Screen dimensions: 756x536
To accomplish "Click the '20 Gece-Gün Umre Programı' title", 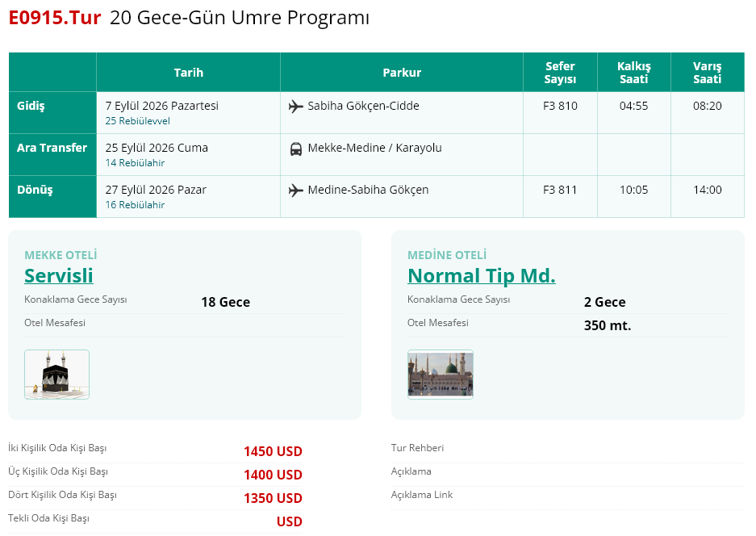I will pos(240,18).
